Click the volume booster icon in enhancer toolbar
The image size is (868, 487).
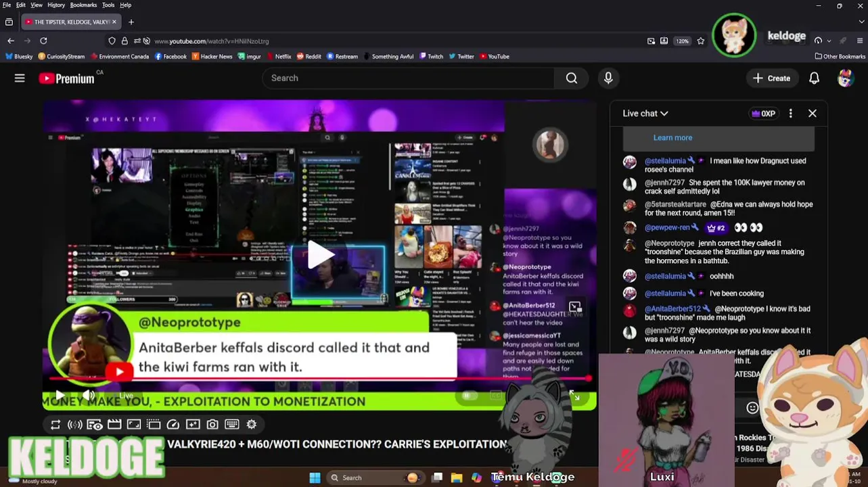75,425
